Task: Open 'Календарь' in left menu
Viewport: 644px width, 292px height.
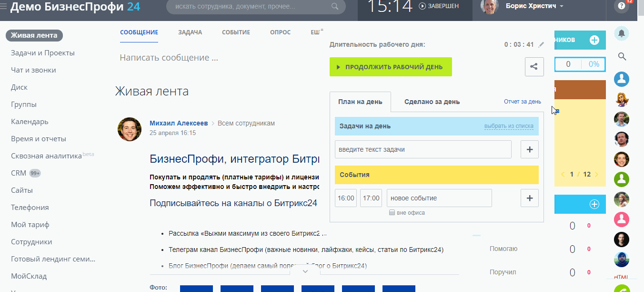Action: click(30, 122)
